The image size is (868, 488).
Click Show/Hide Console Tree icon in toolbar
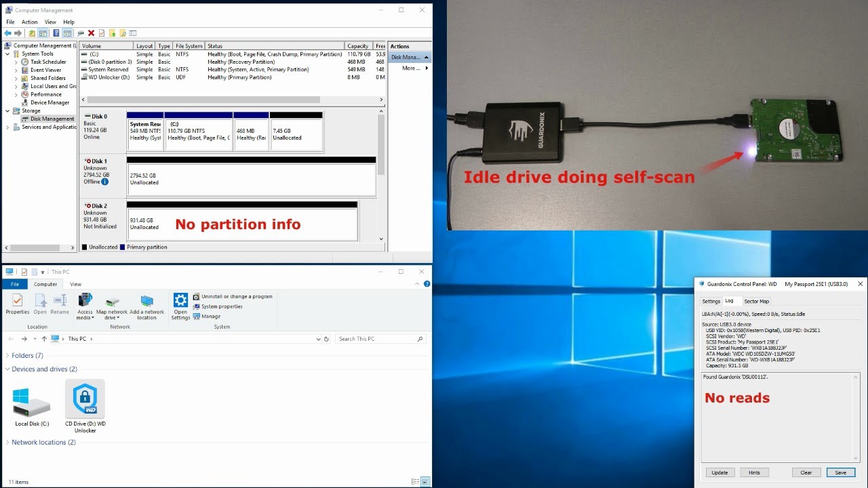coord(43,33)
